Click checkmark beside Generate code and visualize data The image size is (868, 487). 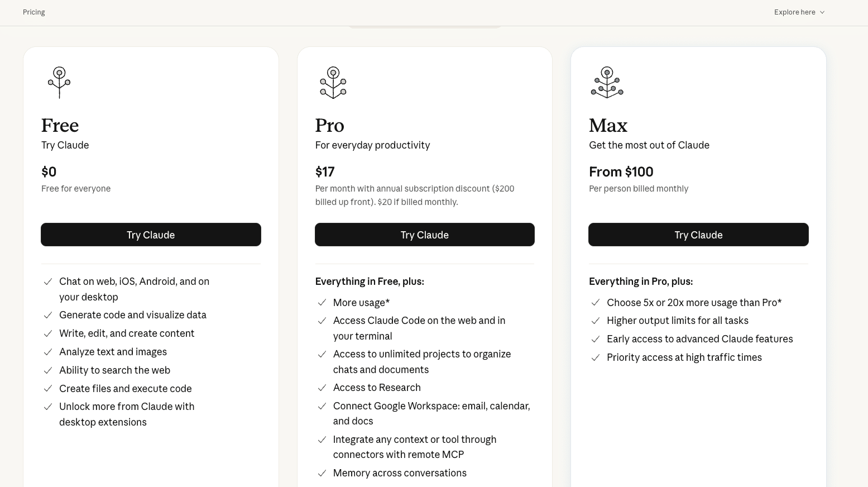(x=48, y=316)
